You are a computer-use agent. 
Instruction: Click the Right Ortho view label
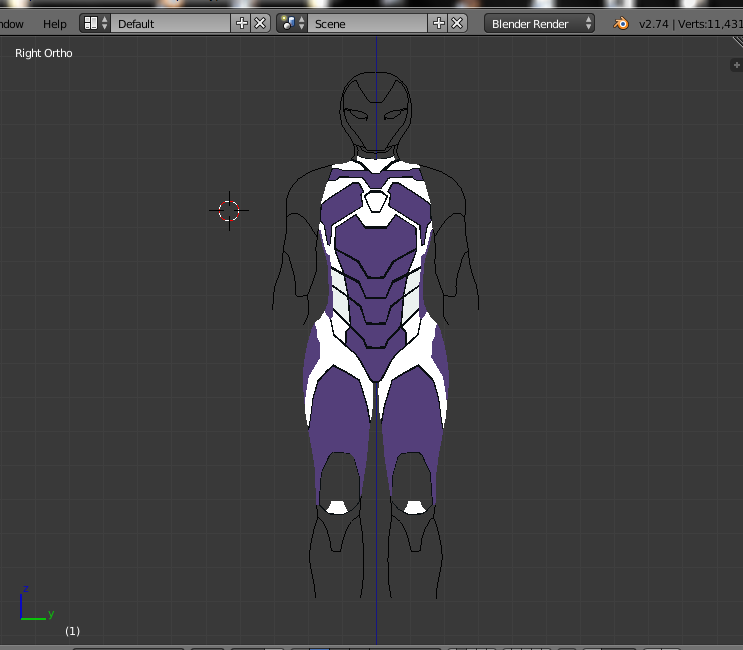point(44,53)
